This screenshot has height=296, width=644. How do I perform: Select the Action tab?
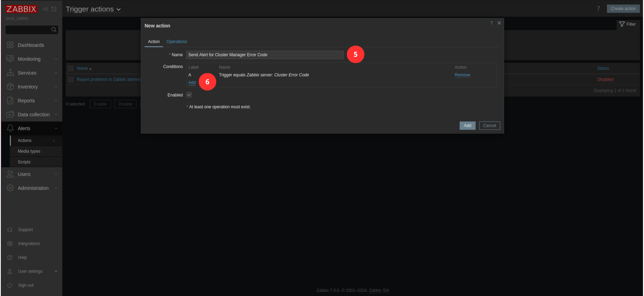coord(154,42)
